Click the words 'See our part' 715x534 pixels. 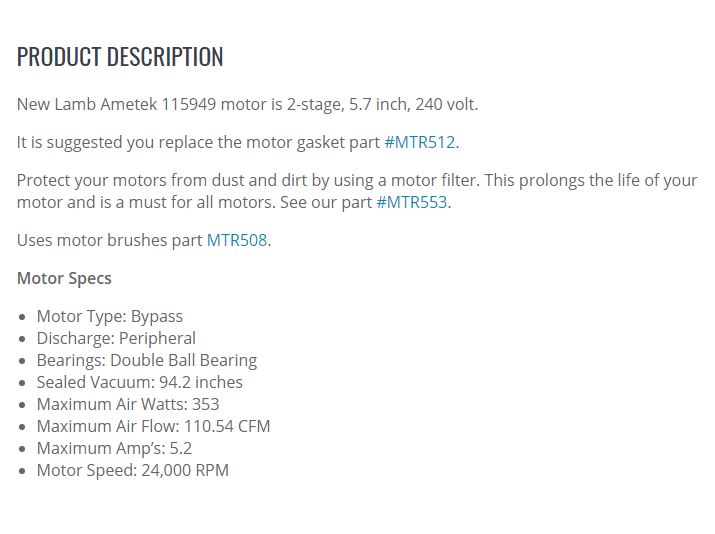pyautogui.click(x=326, y=202)
